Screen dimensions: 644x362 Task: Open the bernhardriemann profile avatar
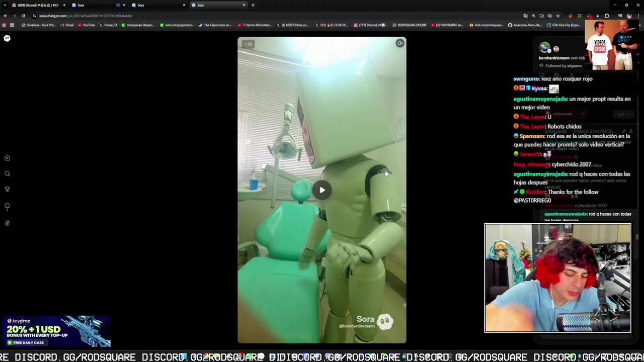coord(544,48)
